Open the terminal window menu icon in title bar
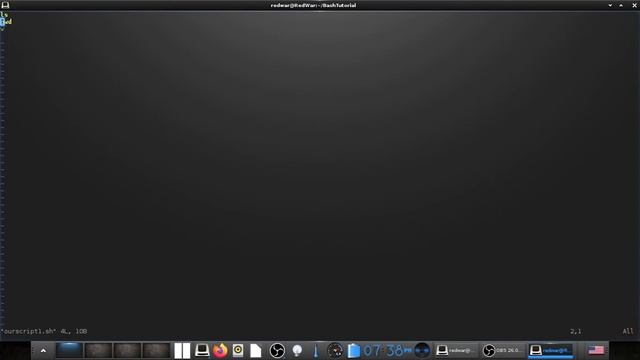This screenshot has height=360, width=640. tap(5, 5)
